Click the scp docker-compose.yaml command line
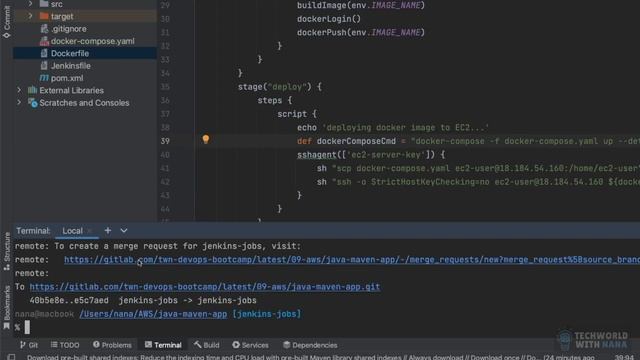 click(x=478, y=168)
